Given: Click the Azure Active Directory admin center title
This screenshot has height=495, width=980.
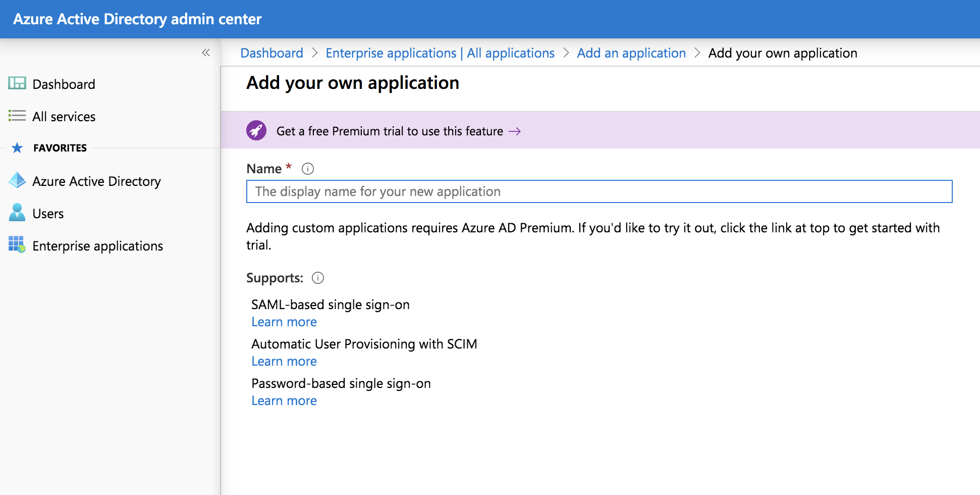Looking at the screenshot, I should (x=137, y=19).
